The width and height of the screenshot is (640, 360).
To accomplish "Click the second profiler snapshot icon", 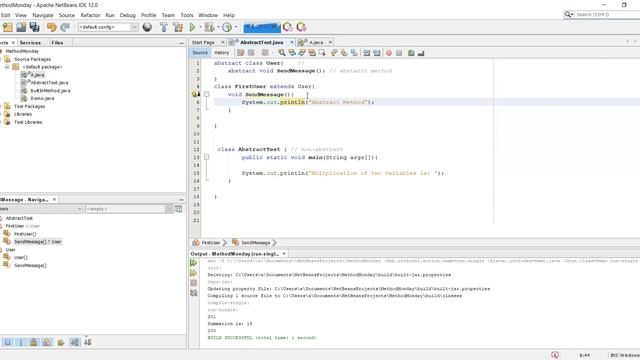I will pyautogui.click(x=301, y=27).
